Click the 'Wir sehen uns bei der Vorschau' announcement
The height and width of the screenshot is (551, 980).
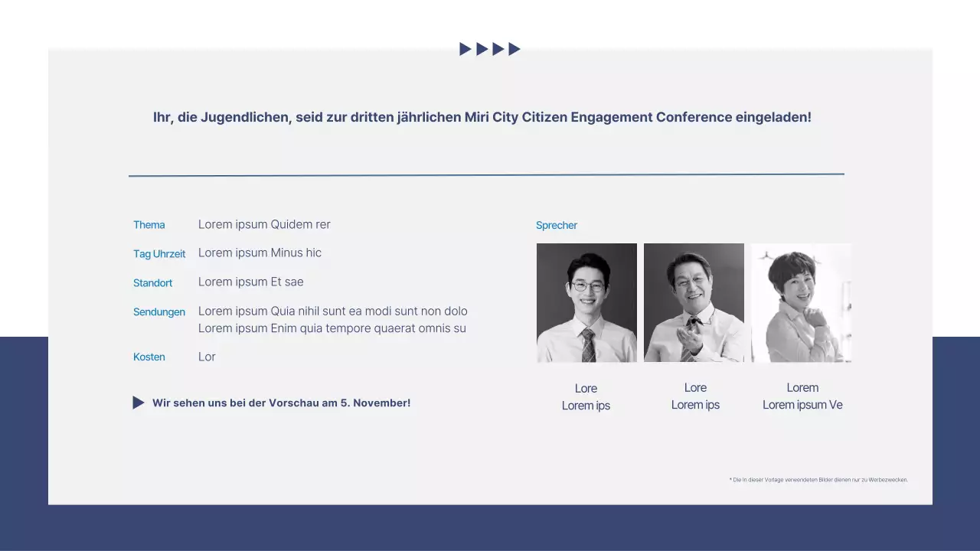point(281,403)
